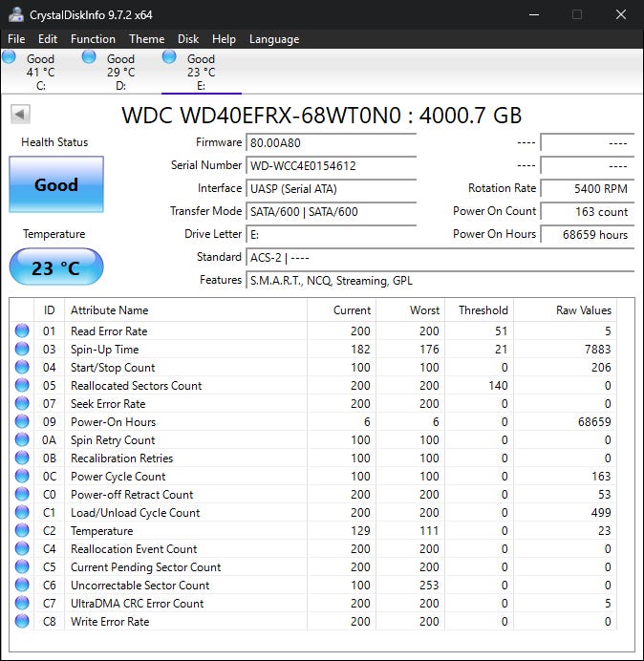Open the Function menu

coord(93,39)
